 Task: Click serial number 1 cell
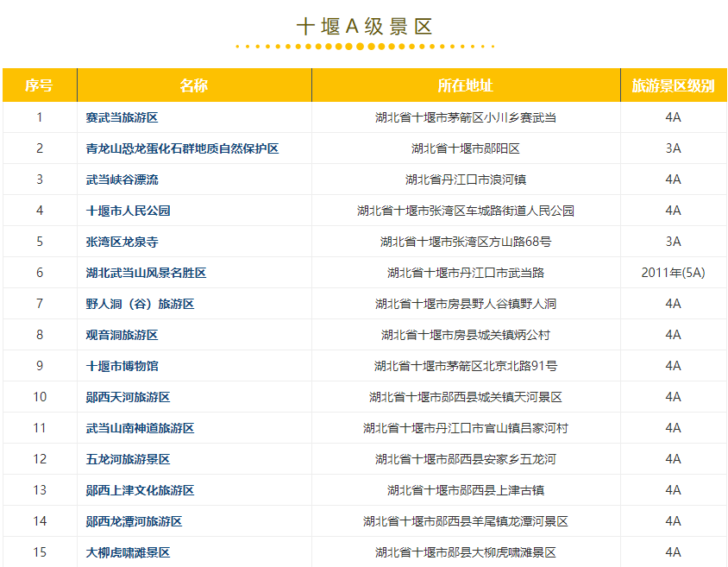[40, 117]
